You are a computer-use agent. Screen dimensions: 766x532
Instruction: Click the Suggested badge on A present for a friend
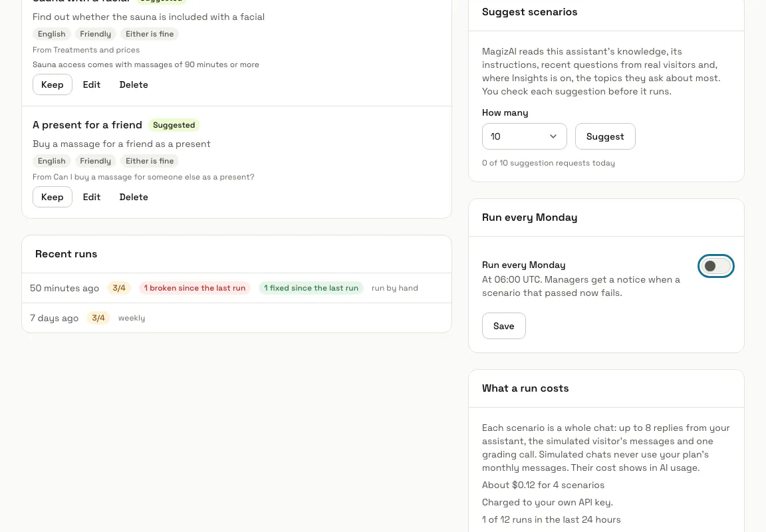(174, 125)
